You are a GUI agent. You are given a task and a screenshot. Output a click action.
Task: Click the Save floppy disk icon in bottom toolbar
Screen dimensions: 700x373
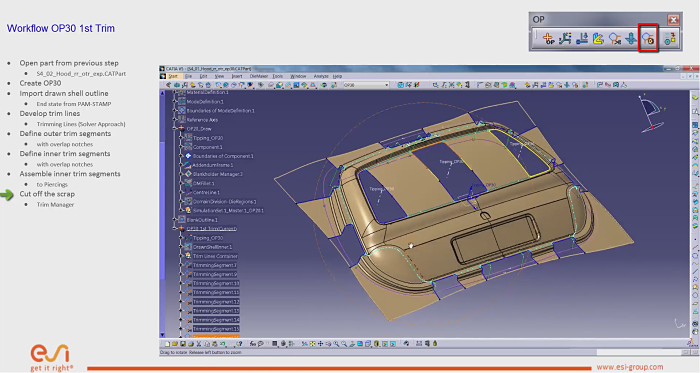pos(183,344)
